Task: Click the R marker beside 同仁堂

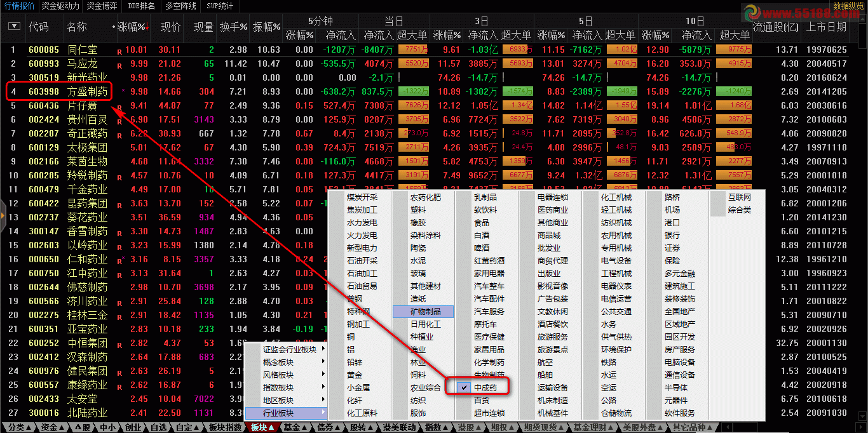Action: 119,51
